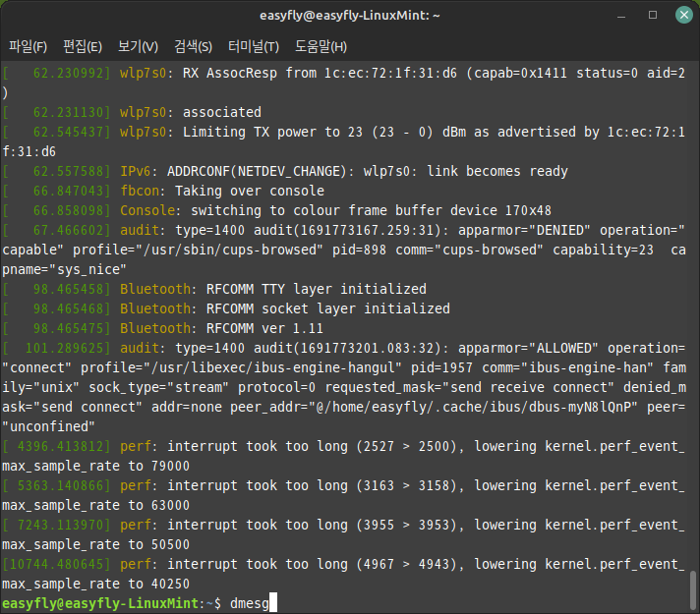Click 'link becomes ready' text
The height and width of the screenshot is (614, 700).
coord(497,171)
